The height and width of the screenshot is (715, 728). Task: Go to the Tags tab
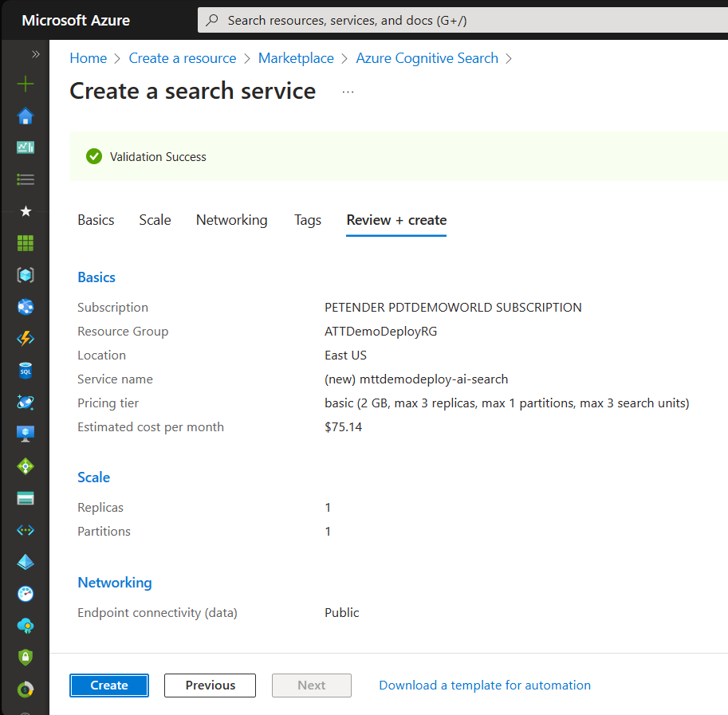coord(307,220)
